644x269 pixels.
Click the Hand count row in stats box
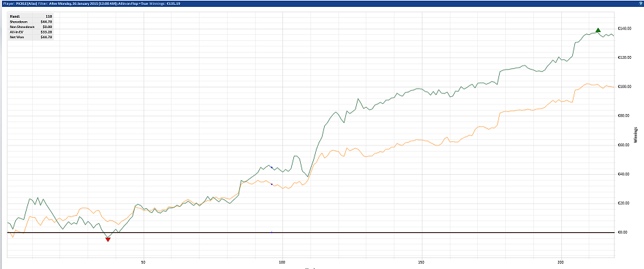[30, 16]
